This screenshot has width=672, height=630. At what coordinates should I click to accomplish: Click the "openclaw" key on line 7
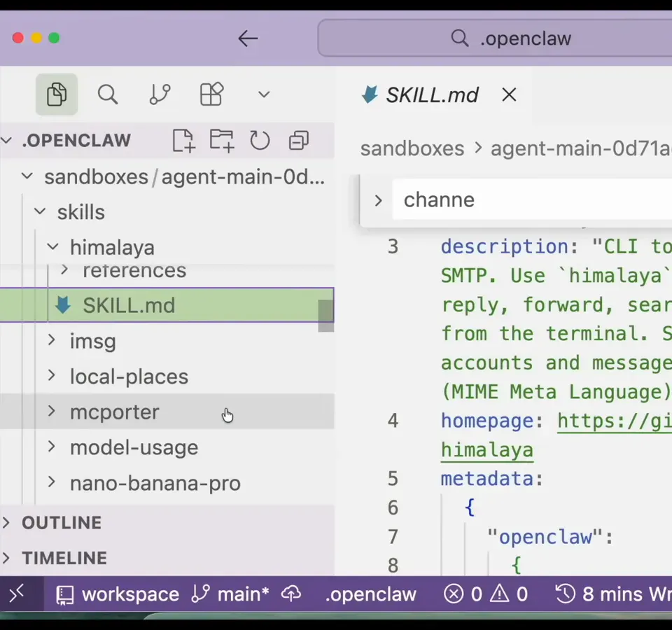pyautogui.click(x=545, y=537)
